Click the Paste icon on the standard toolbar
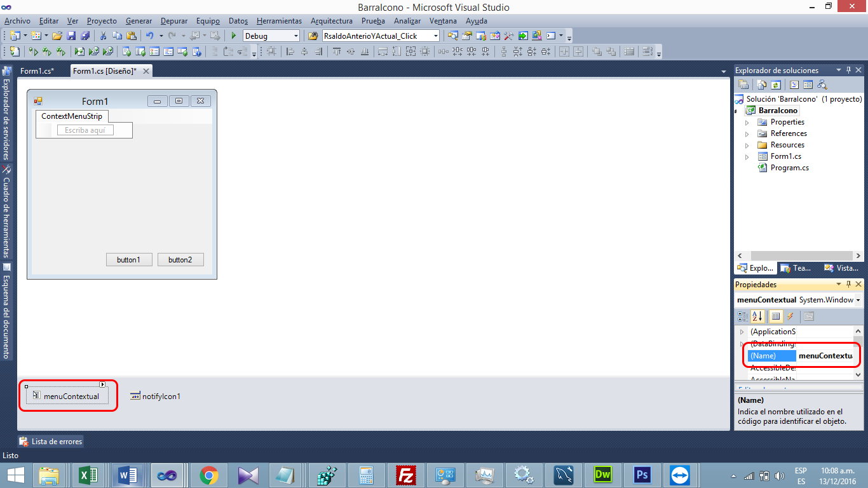The image size is (868, 488). point(133,36)
